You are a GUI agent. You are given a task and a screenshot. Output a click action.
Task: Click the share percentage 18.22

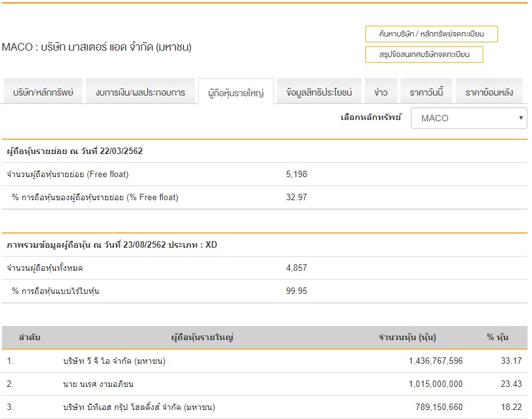pyautogui.click(x=511, y=407)
